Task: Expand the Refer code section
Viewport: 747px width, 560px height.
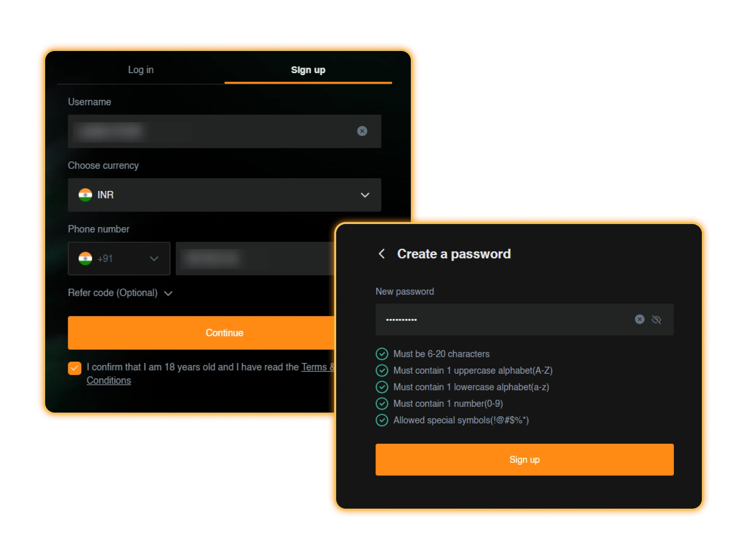Action: pyautogui.click(x=168, y=294)
